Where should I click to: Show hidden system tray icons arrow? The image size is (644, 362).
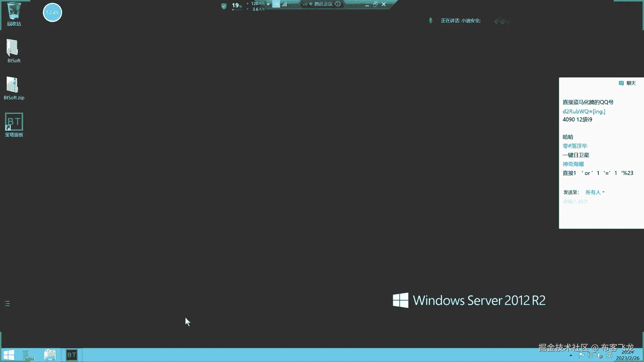pyautogui.click(x=571, y=355)
